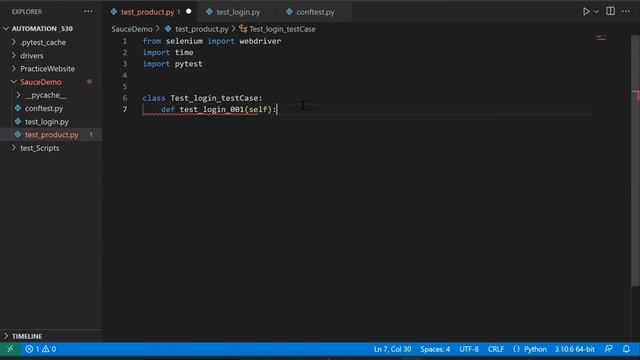Click 'import time' code line
Viewport: 640px width, 360px height.
168,53
